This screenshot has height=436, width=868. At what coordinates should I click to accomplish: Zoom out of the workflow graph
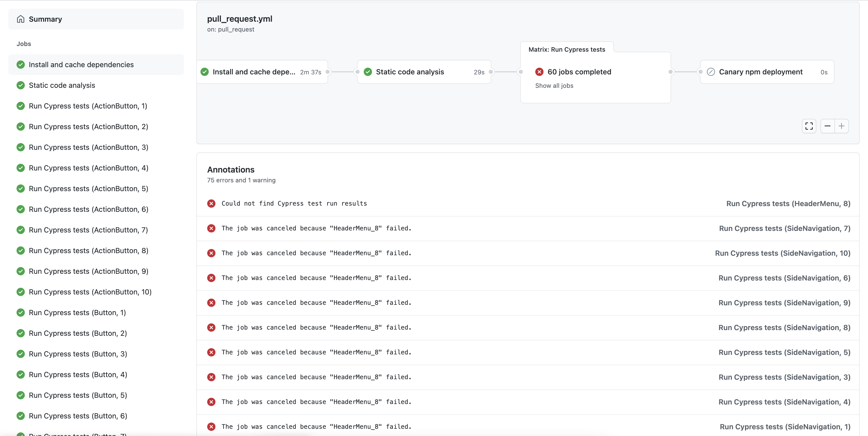click(827, 126)
